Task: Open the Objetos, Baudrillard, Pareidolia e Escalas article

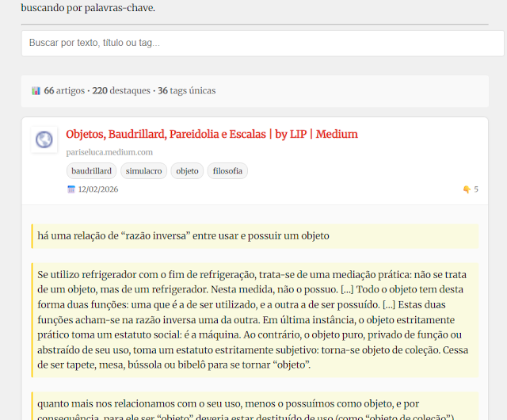Action: click(x=212, y=134)
